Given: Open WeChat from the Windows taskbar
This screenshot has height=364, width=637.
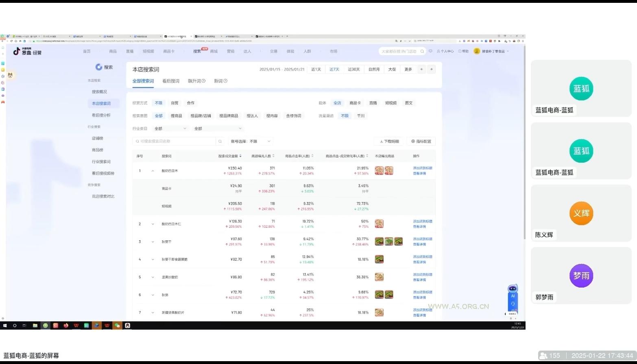Looking at the screenshot, I should click(117, 325).
